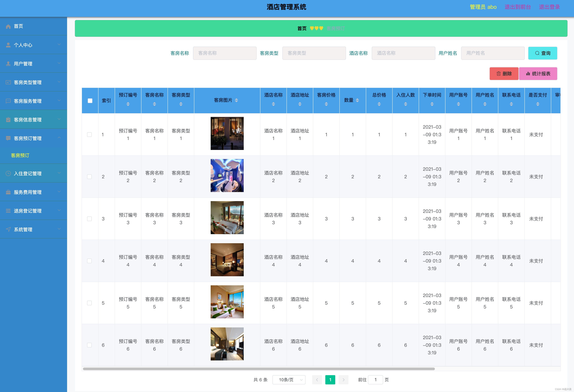
Task: Click the list icon next to 退房登记管理
Action: [8, 211]
